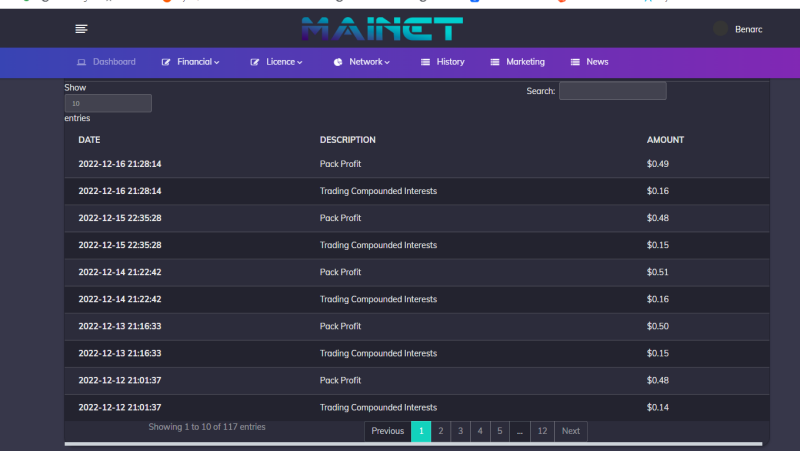The height and width of the screenshot is (451, 800).
Task: Click the Network pie chart icon
Action: point(338,62)
